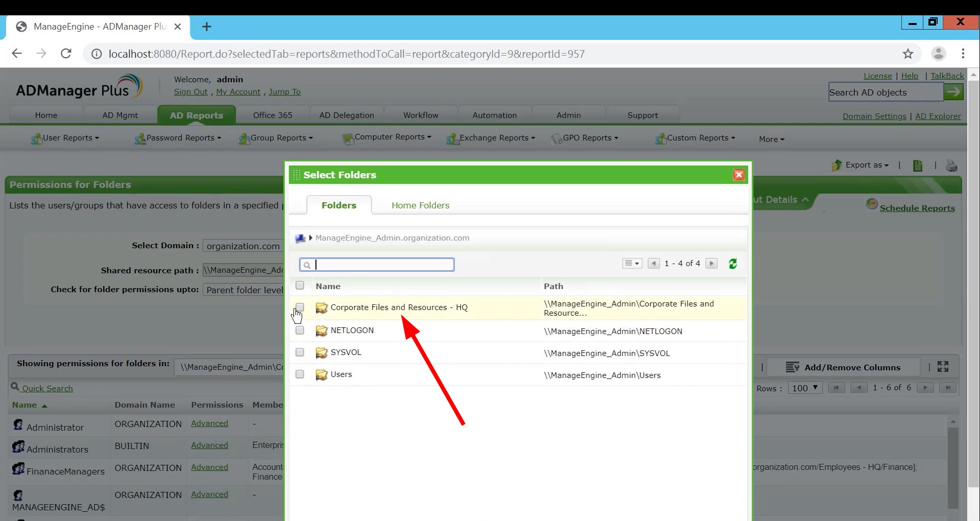Open the Support tab
Image resolution: width=980 pixels, height=521 pixels.
click(643, 115)
